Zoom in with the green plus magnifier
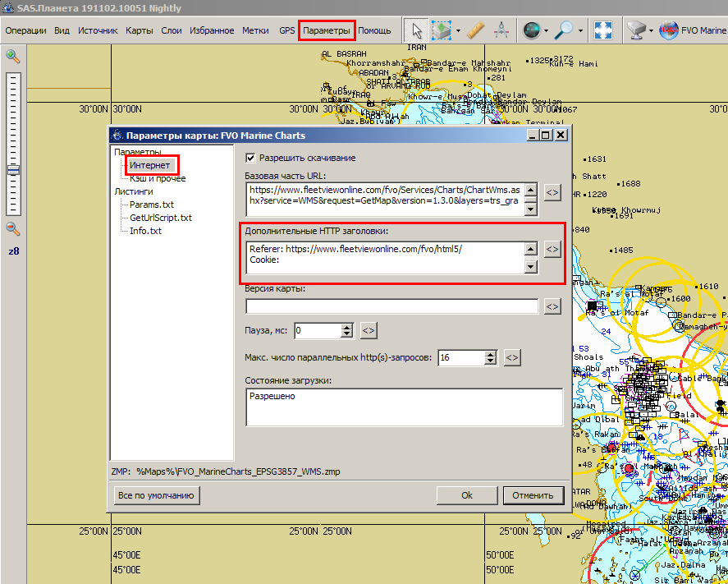The width and height of the screenshot is (728, 584). (13, 57)
